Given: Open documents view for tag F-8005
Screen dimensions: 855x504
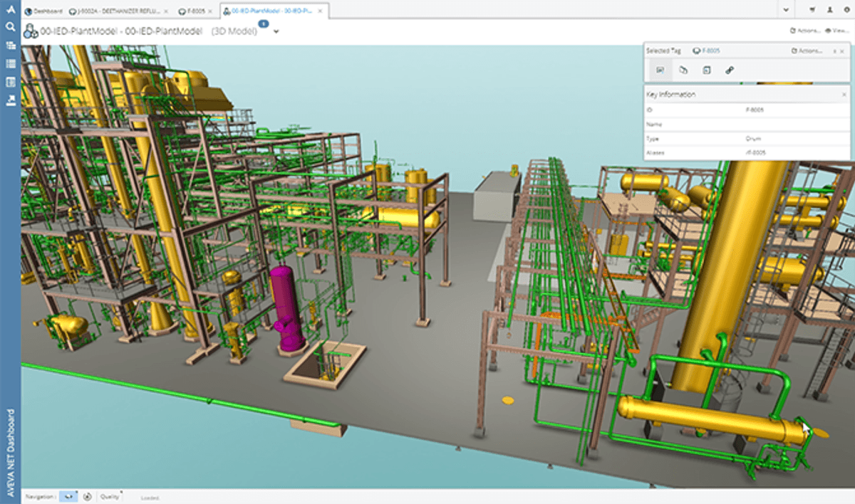Looking at the screenshot, I should point(684,70).
